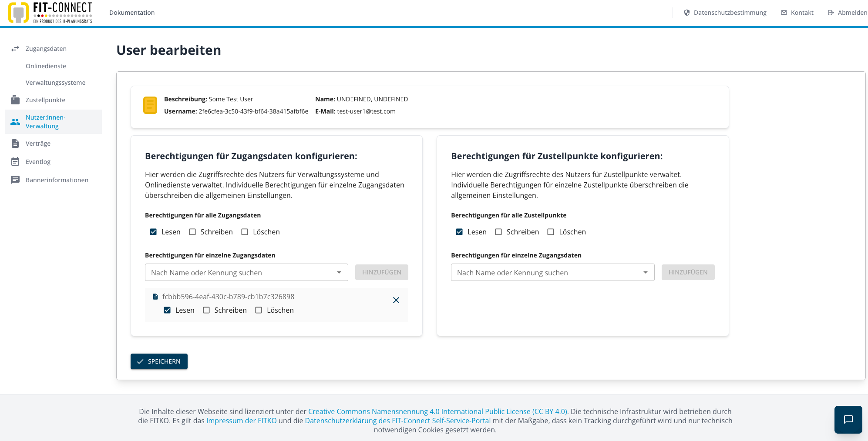Click the Bannerinformationen message icon

point(15,180)
